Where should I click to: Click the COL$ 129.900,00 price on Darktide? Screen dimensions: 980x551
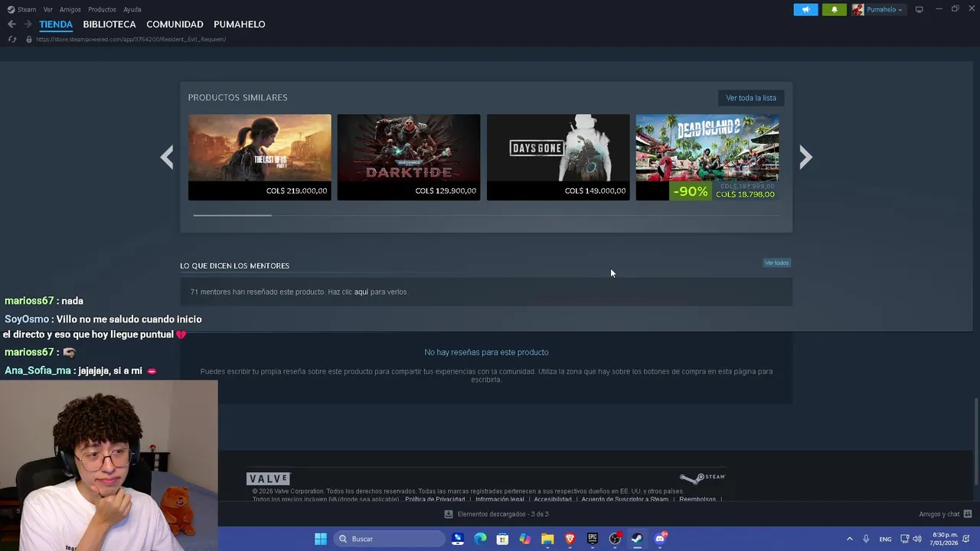coord(446,191)
